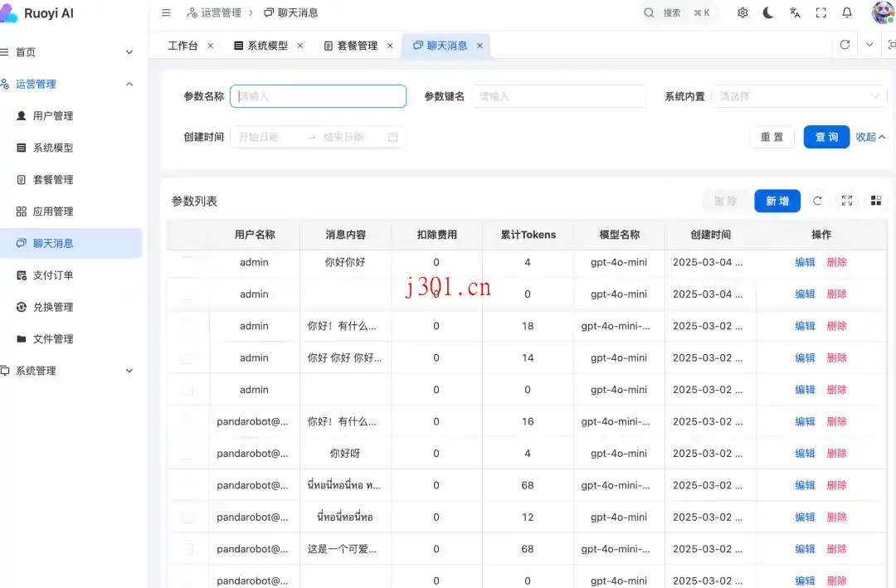Open global search with the magnifier icon
This screenshot has height=588, width=896.
click(648, 12)
